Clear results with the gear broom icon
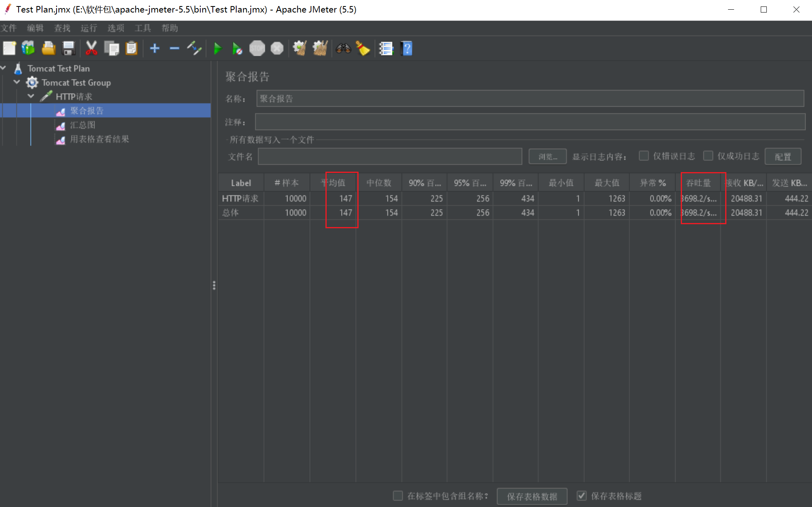 (x=300, y=48)
